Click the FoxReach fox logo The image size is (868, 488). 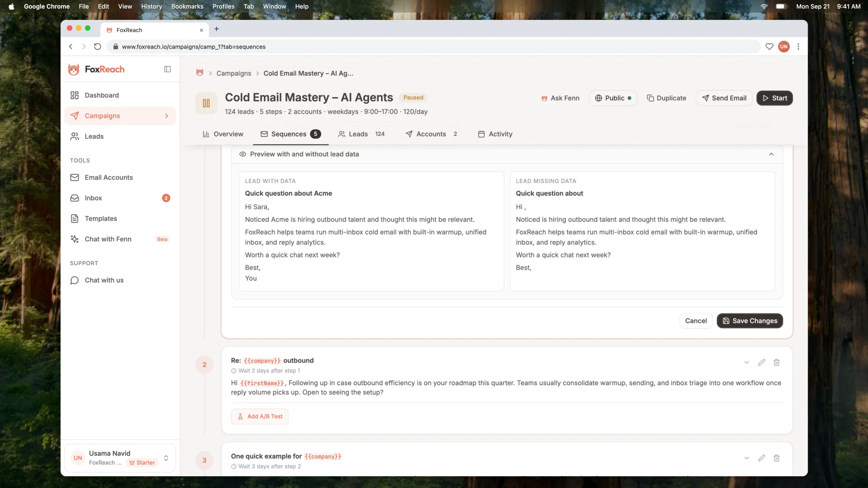click(74, 69)
